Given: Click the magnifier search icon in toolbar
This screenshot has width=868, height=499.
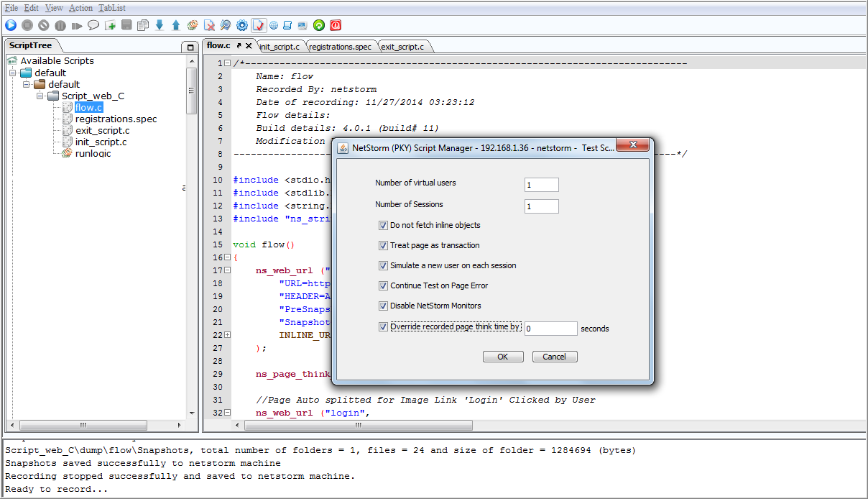Looking at the screenshot, I should click(226, 25).
